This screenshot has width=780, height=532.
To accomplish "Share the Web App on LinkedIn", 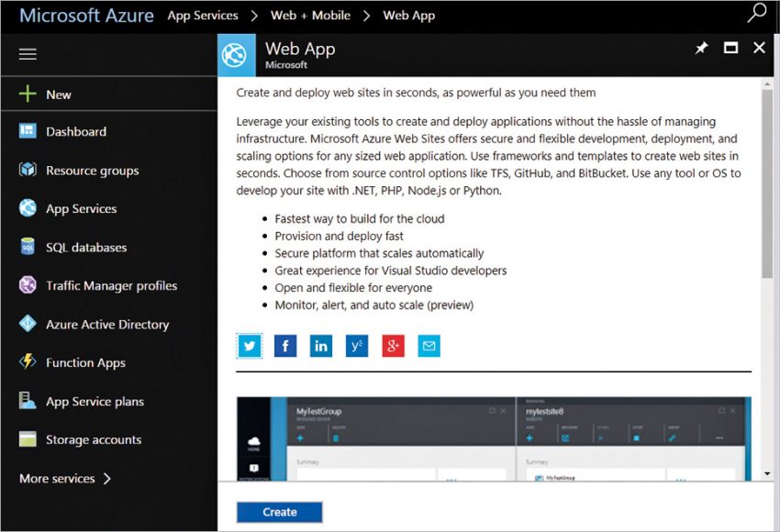I will click(320, 346).
